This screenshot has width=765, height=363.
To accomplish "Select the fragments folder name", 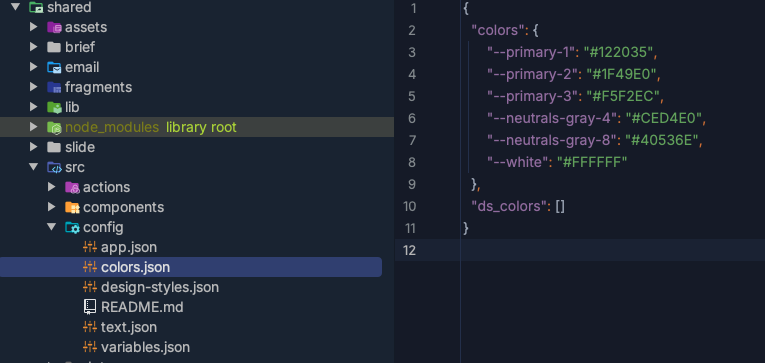I will coord(99,87).
